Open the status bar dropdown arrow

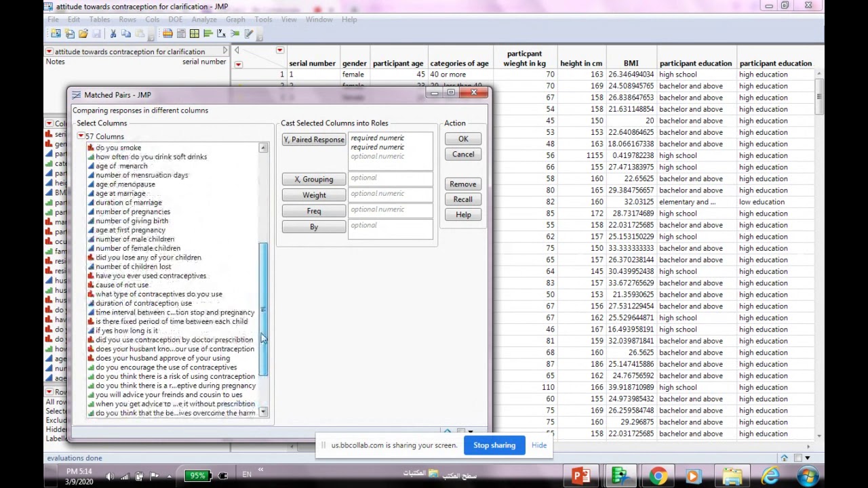pos(807,458)
